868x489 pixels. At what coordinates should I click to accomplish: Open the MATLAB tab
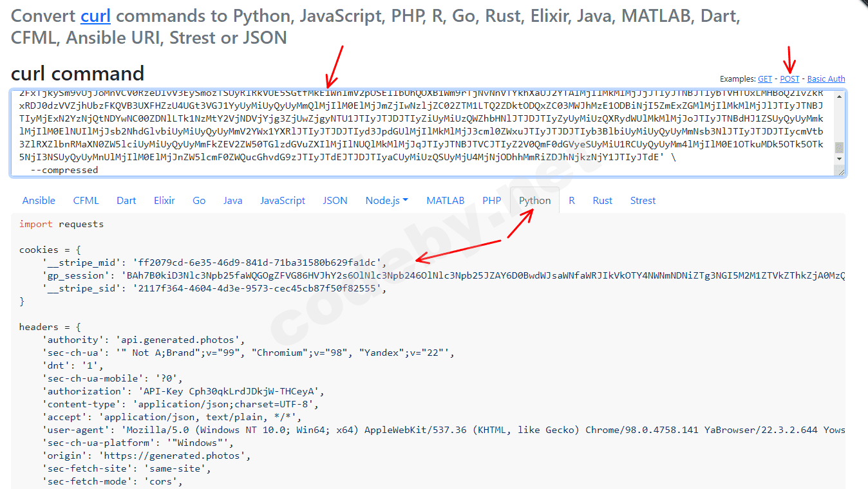pyautogui.click(x=445, y=201)
